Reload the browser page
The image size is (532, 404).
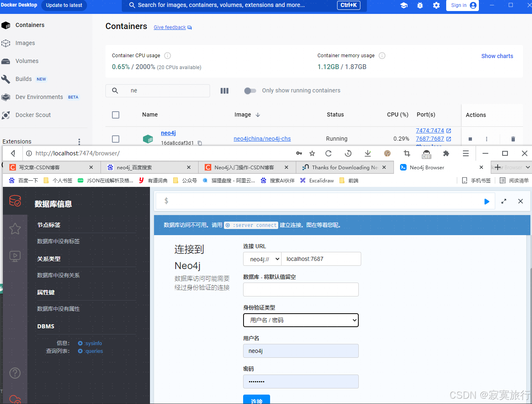[x=329, y=153]
